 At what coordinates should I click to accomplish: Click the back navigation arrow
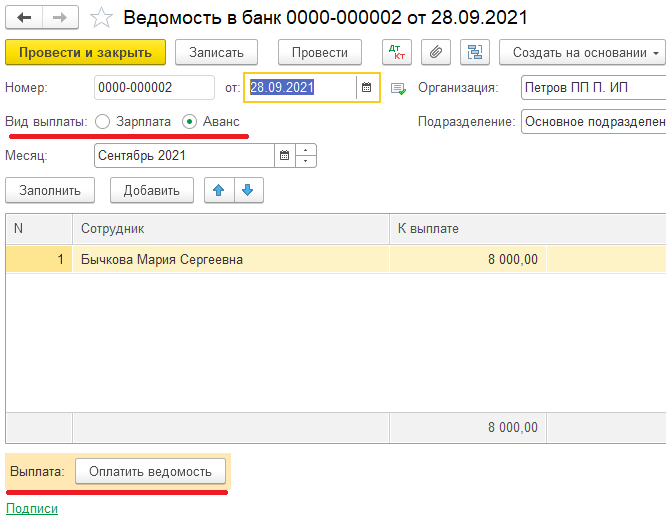(25, 18)
